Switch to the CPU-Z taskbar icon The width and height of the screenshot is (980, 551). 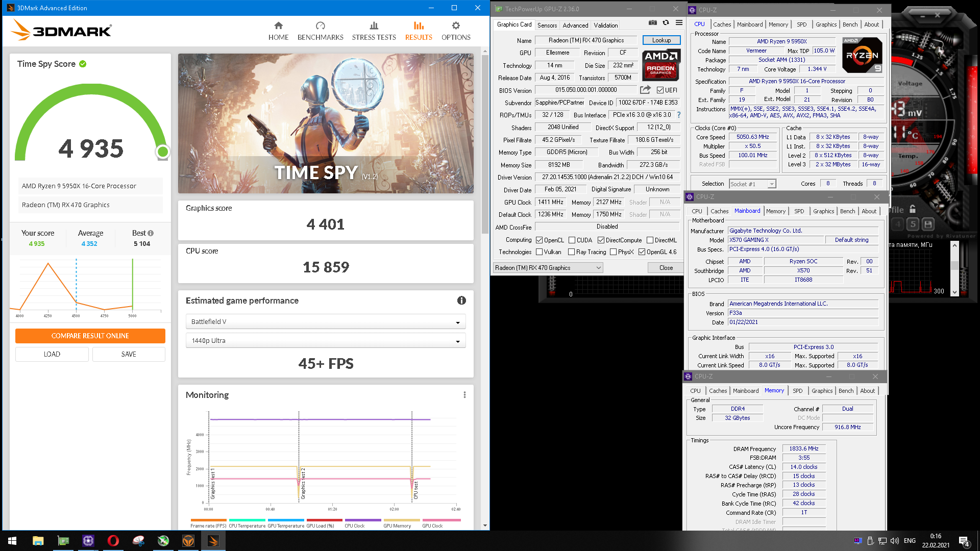(x=88, y=541)
